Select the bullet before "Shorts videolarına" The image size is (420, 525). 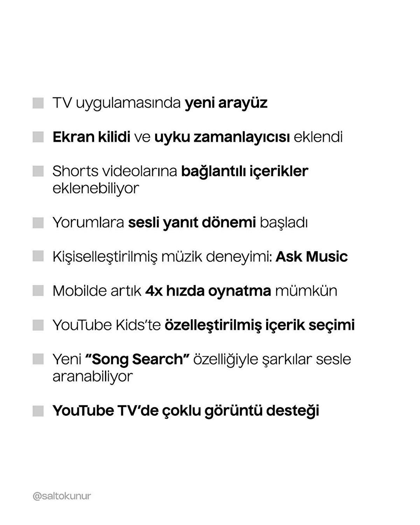pos(38,171)
